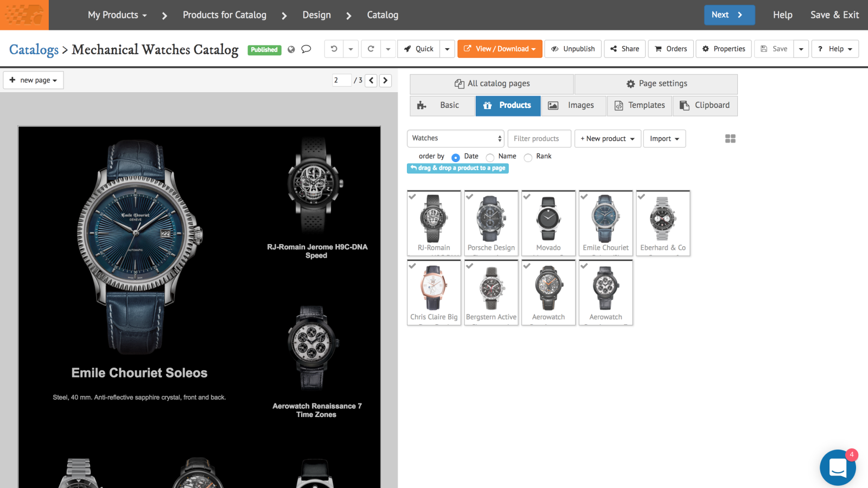The width and height of the screenshot is (868, 488).
Task: Open catalog Properties via gear icon
Action: [723, 49]
